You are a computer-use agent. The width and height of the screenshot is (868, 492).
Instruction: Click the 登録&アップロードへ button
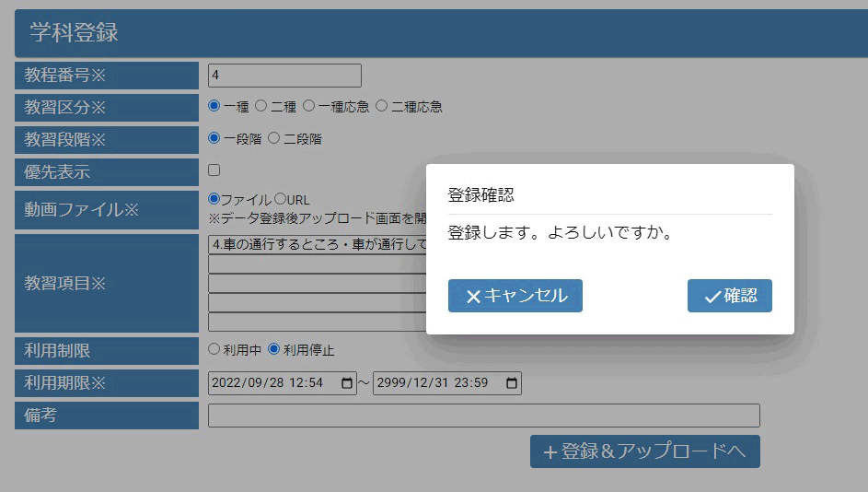pyautogui.click(x=644, y=451)
